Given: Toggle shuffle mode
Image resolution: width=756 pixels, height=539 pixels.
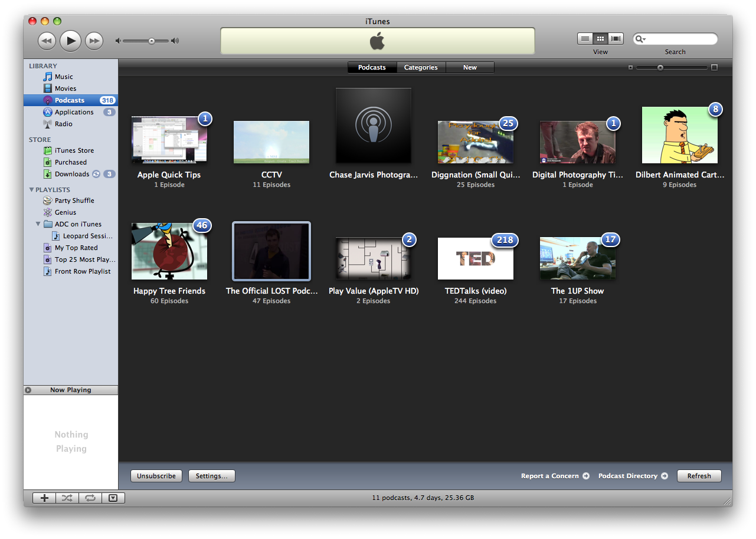Looking at the screenshot, I should [x=67, y=498].
